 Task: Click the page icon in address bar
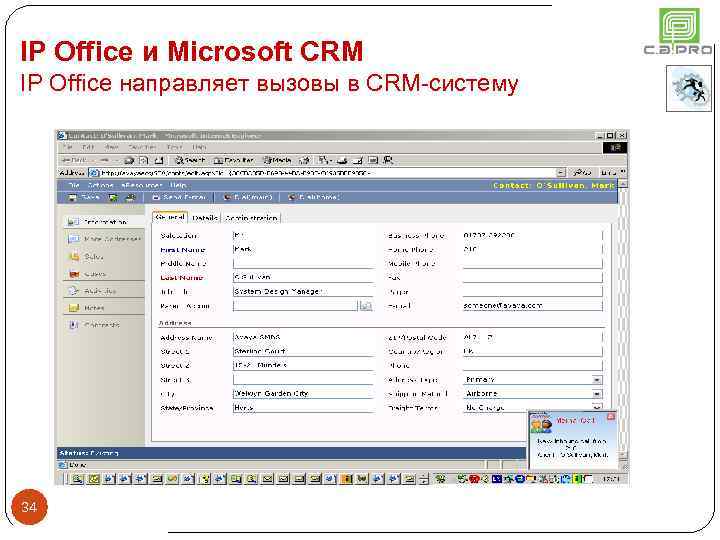(94, 173)
